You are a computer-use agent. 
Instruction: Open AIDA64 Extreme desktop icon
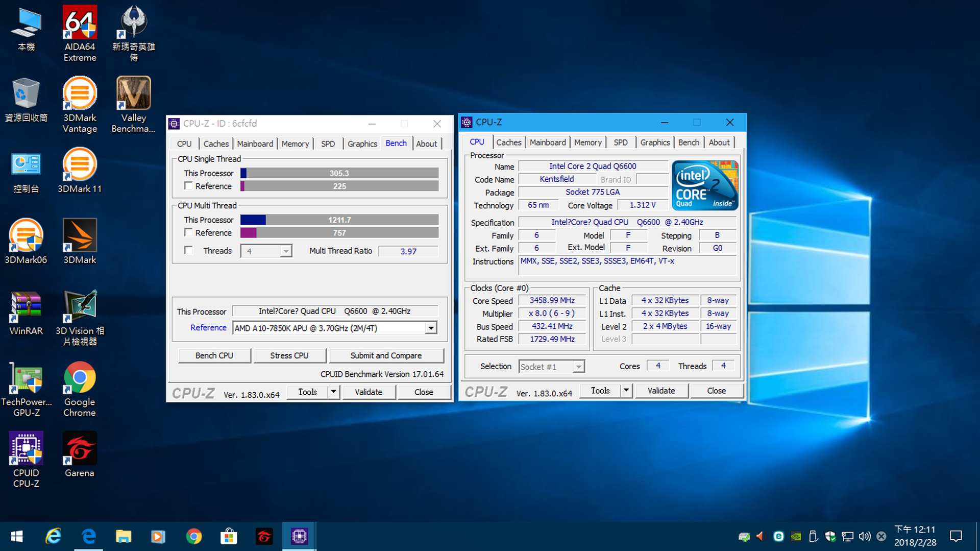[80, 33]
